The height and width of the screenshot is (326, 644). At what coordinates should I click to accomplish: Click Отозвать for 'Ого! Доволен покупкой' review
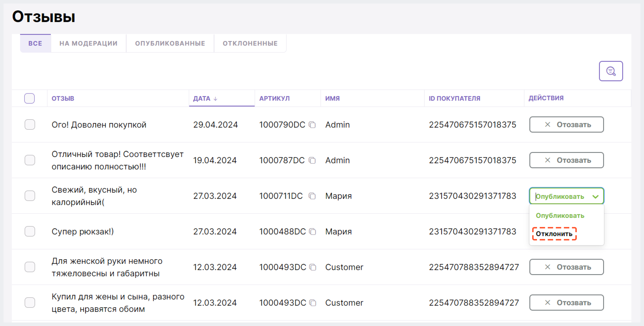(566, 125)
